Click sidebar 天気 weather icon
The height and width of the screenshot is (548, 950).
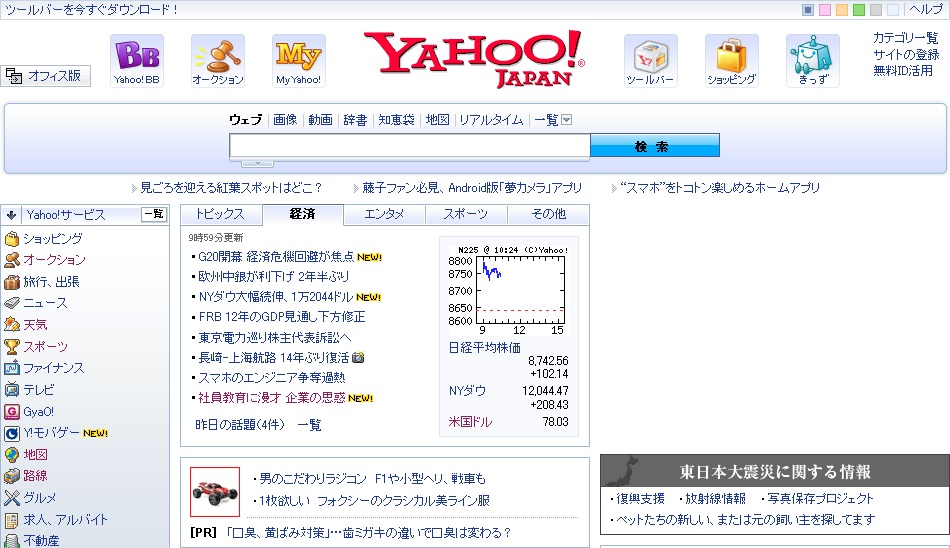[12, 325]
